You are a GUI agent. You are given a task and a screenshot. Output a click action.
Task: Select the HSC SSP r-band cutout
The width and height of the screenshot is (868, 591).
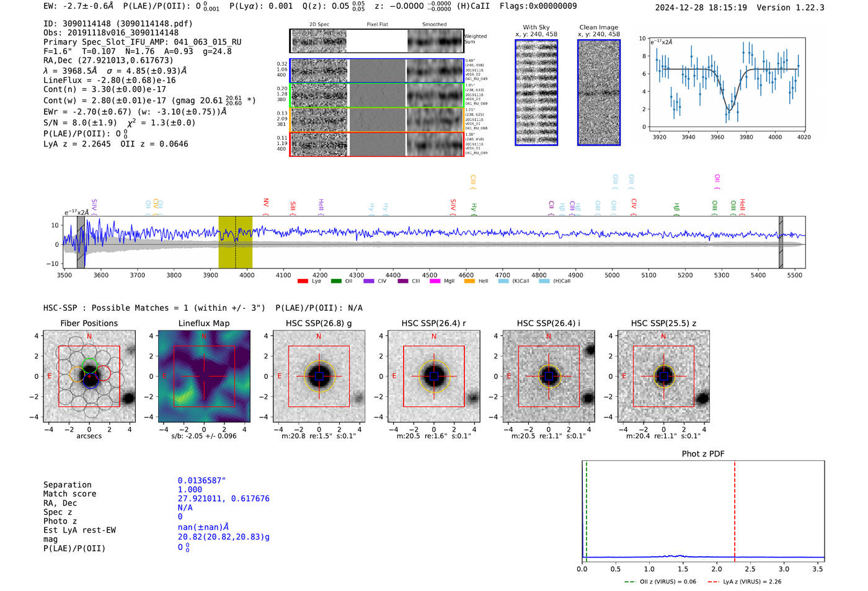pos(434,376)
